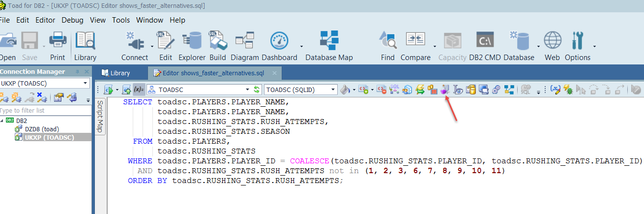Click the blue cube toolbar icon

(407, 90)
